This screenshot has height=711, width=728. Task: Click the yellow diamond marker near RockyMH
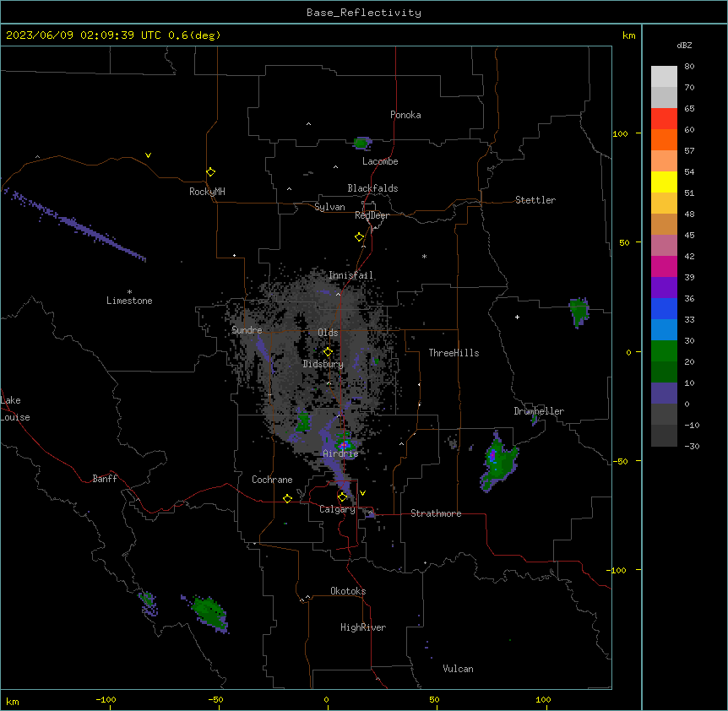click(x=210, y=172)
